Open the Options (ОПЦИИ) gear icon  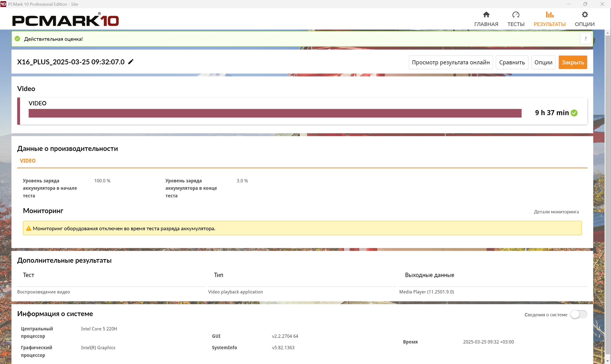click(585, 15)
